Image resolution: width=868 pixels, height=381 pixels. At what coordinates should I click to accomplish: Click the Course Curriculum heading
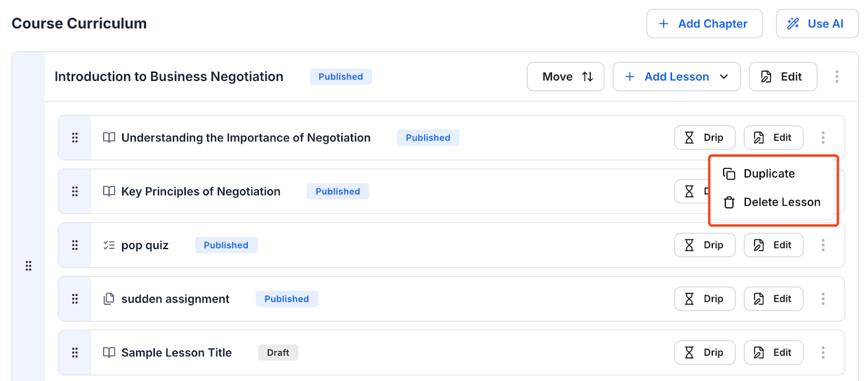click(79, 23)
